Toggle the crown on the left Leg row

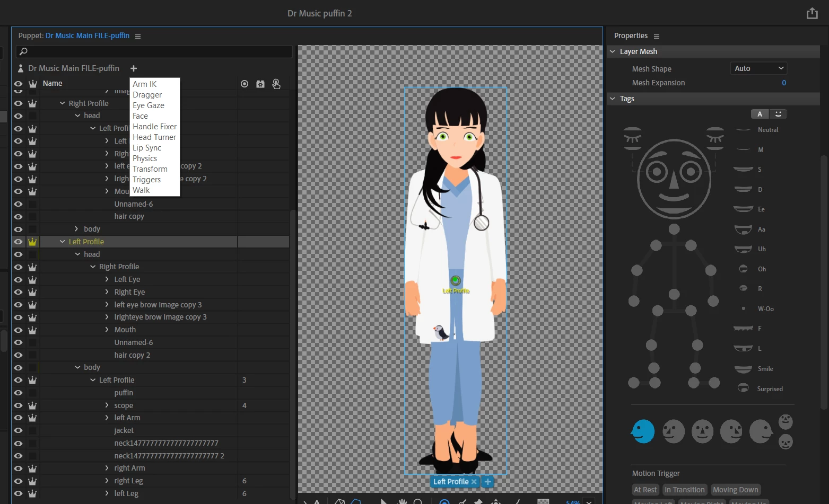[x=32, y=493]
